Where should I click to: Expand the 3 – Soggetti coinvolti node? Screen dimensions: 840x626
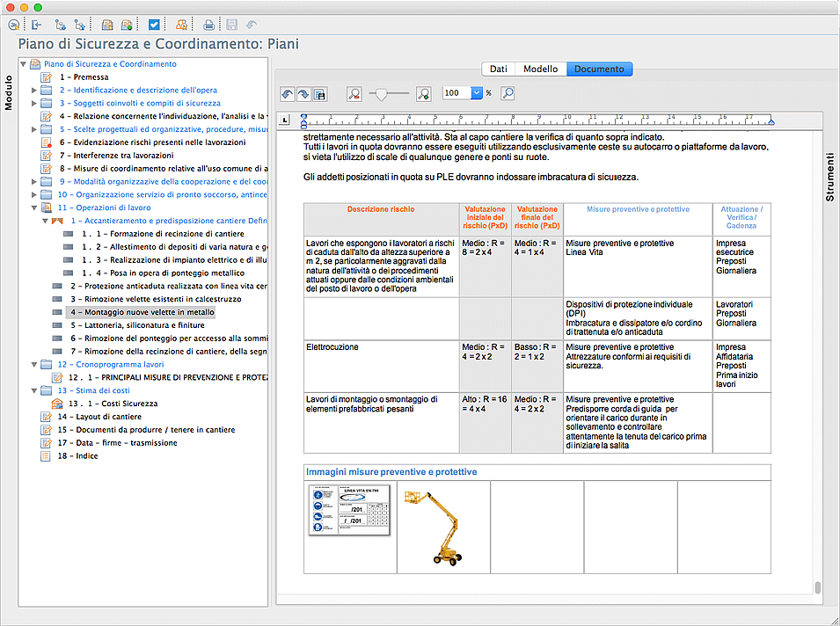pos(34,104)
